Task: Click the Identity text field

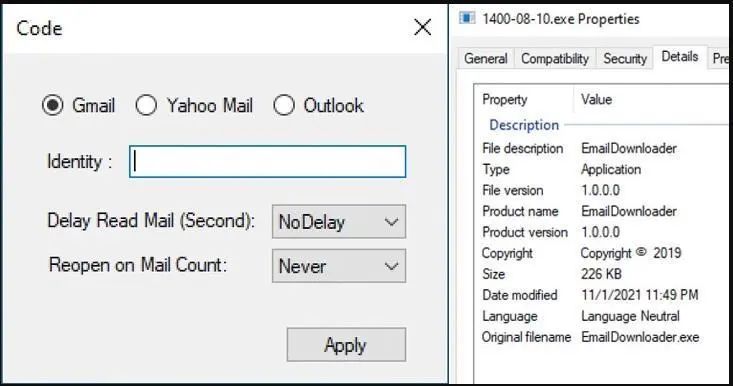Action: pos(267,162)
